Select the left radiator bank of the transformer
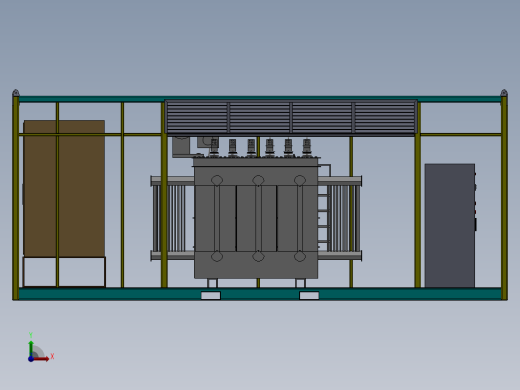Screen dimensions: 520x390 click(x=172, y=218)
